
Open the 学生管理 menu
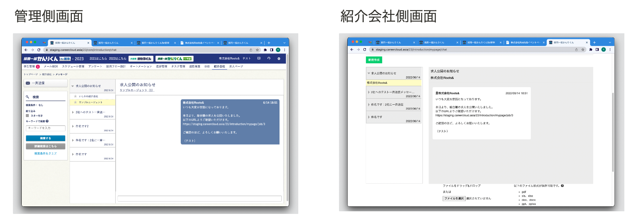(29, 67)
